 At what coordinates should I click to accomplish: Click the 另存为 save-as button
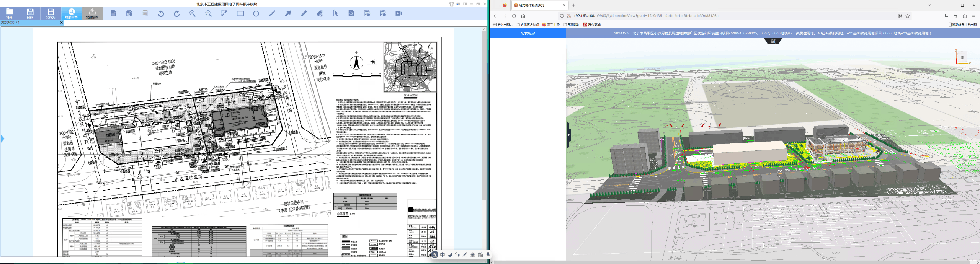[51, 13]
